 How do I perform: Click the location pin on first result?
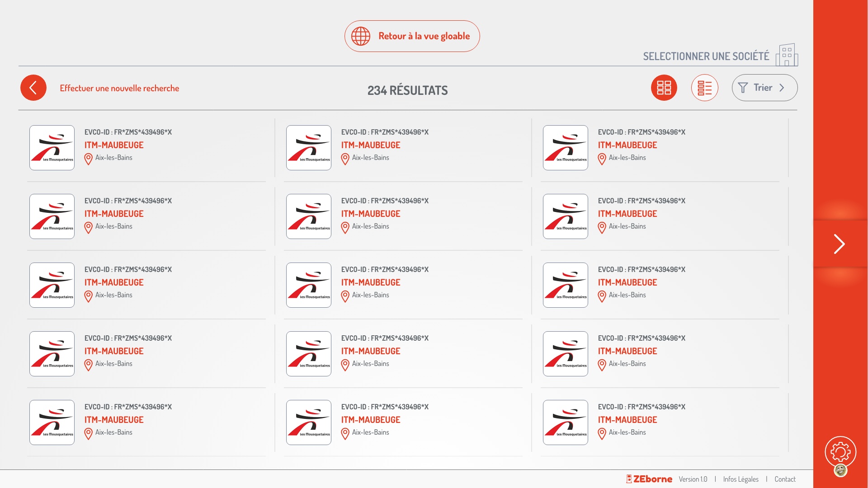coord(89,159)
